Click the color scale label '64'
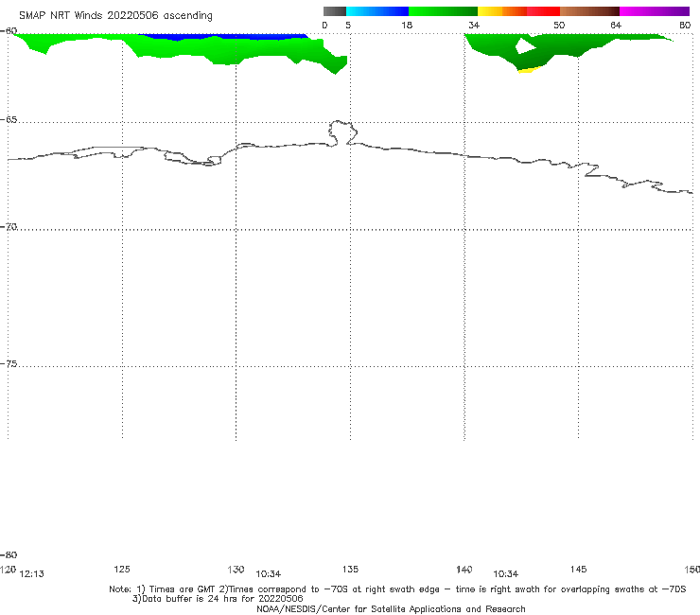700x615 pixels. point(616,25)
